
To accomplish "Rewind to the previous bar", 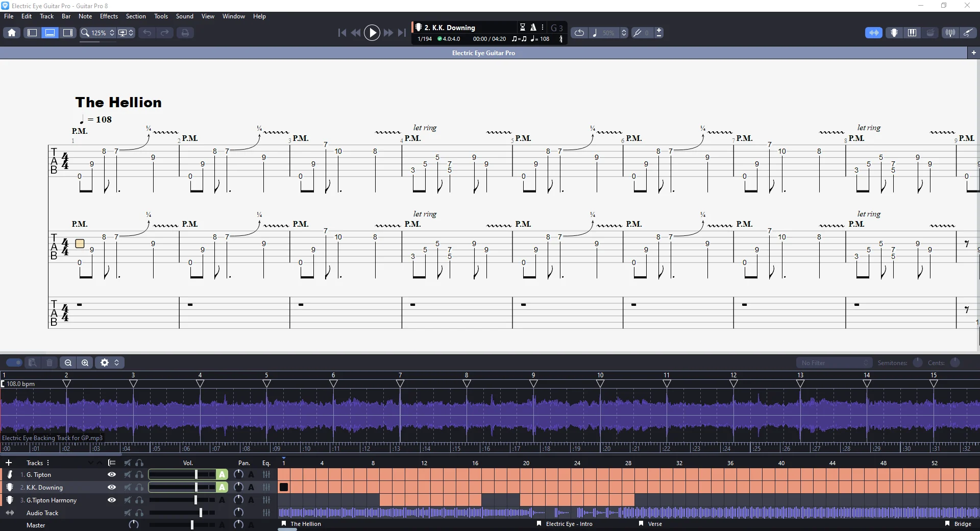I will click(356, 33).
